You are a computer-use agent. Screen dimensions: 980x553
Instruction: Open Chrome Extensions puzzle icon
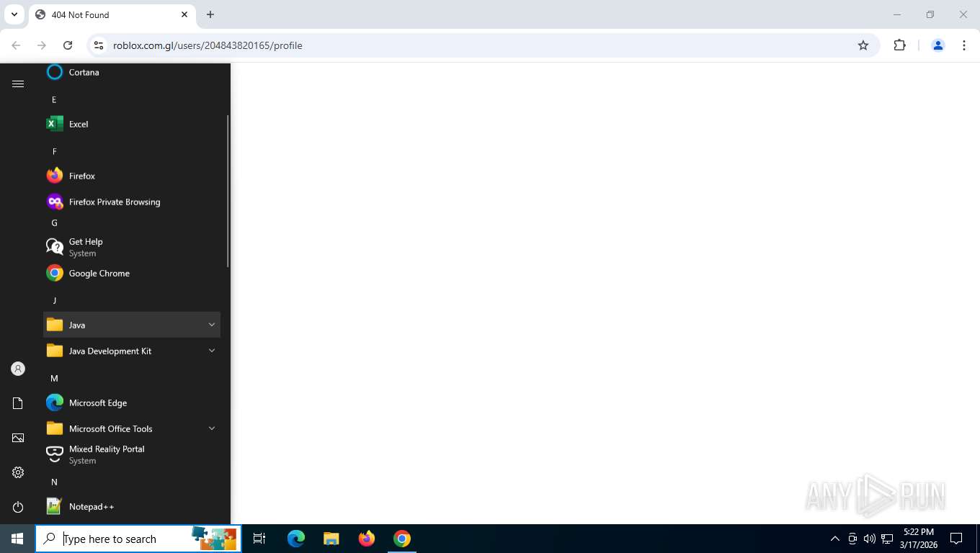(899, 45)
